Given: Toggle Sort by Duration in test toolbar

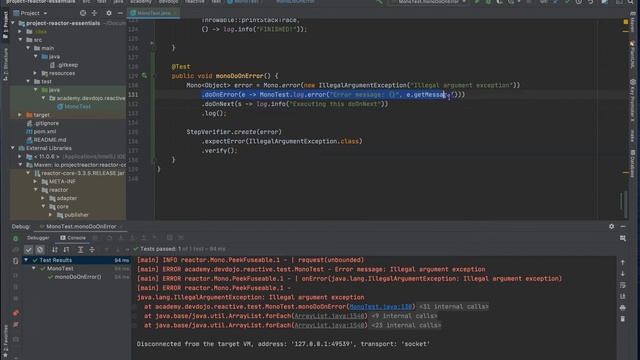Looking at the screenshot, I should coord(66,249).
